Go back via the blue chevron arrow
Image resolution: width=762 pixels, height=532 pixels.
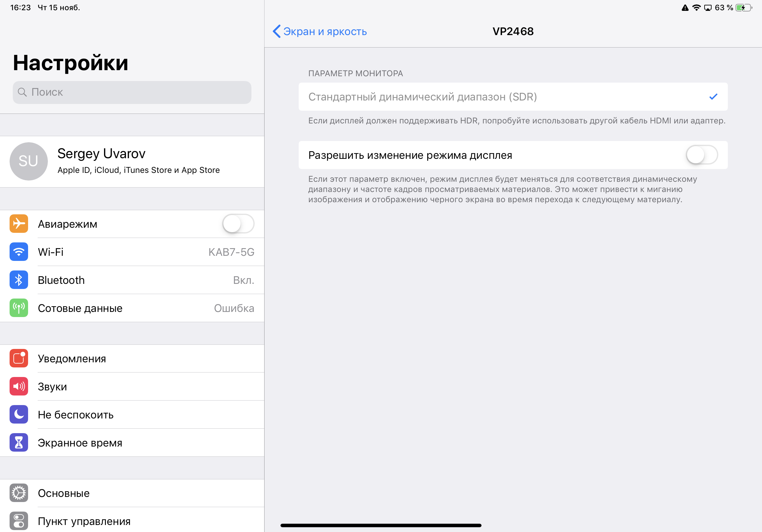pyautogui.click(x=276, y=31)
